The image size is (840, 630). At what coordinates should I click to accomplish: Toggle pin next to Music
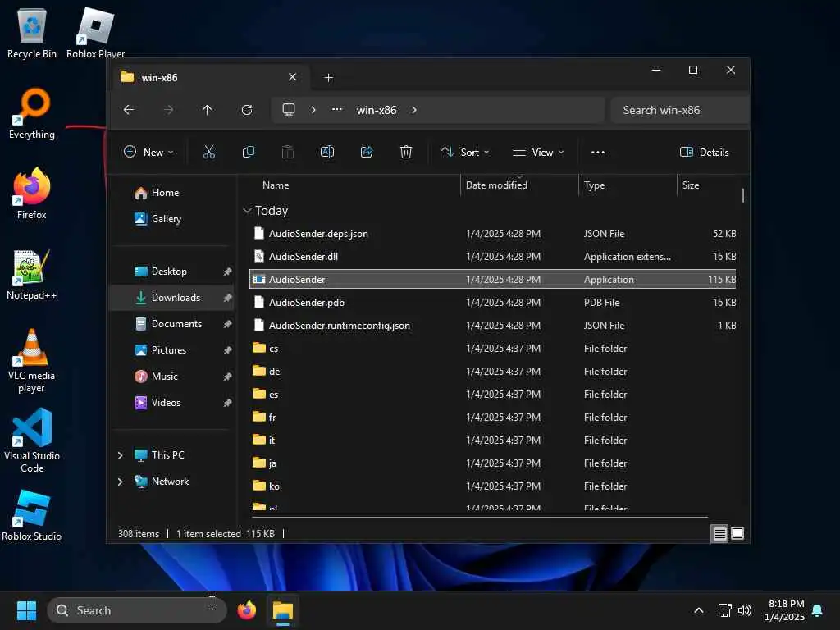(228, 377)
